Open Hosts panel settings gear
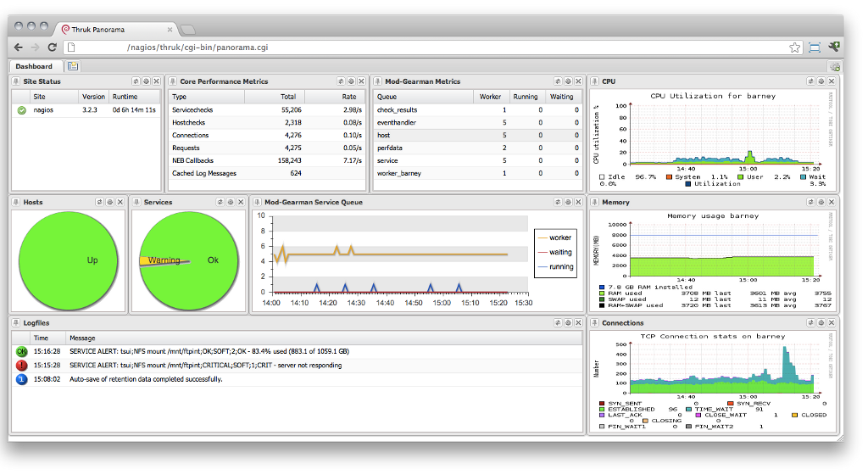The width and height of the screenshot is (868, 475). tap(109, 202)
